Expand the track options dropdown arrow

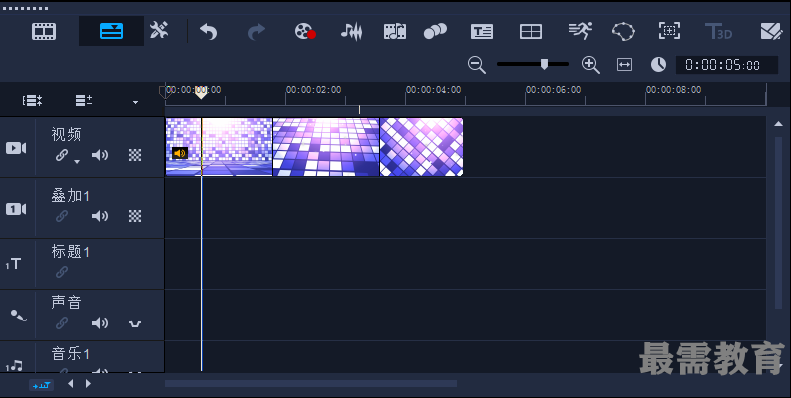(x=135, y=102)
